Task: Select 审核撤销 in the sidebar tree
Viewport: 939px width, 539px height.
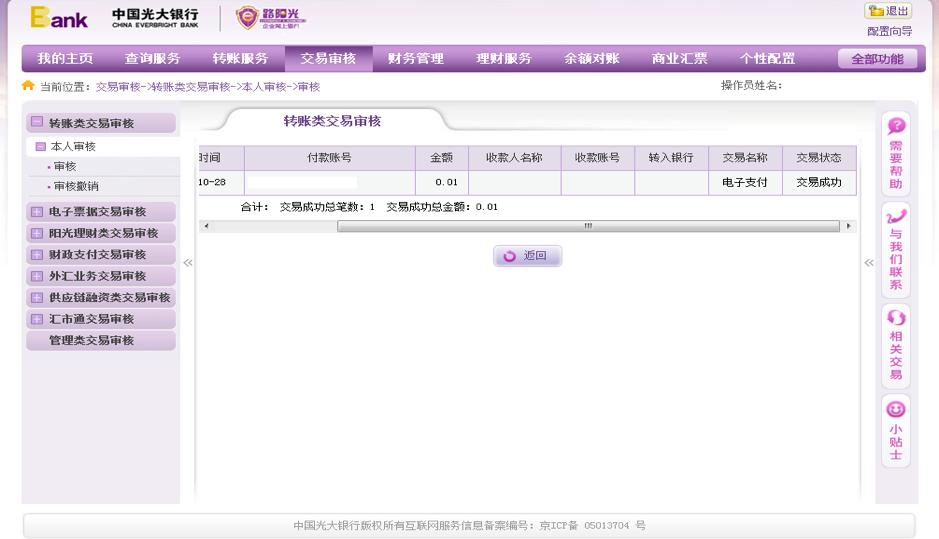Action: (76, 187)
